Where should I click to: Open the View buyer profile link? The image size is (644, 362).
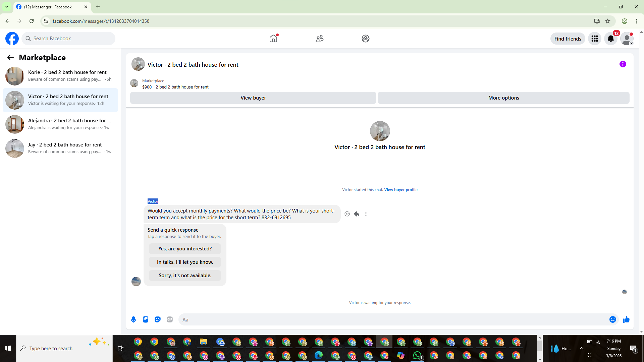401,190
